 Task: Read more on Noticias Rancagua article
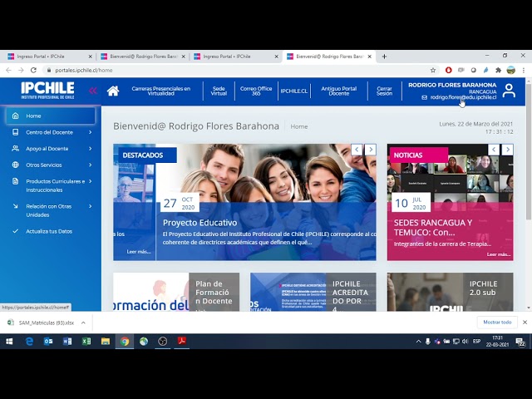click(x=499, y=254)
